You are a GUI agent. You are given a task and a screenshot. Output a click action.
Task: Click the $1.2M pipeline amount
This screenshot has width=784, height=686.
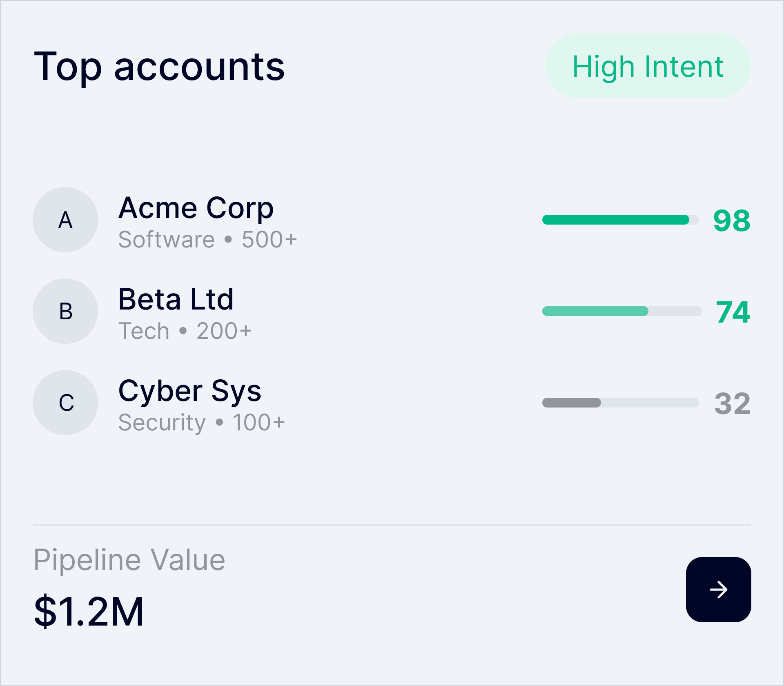point(89,611)
